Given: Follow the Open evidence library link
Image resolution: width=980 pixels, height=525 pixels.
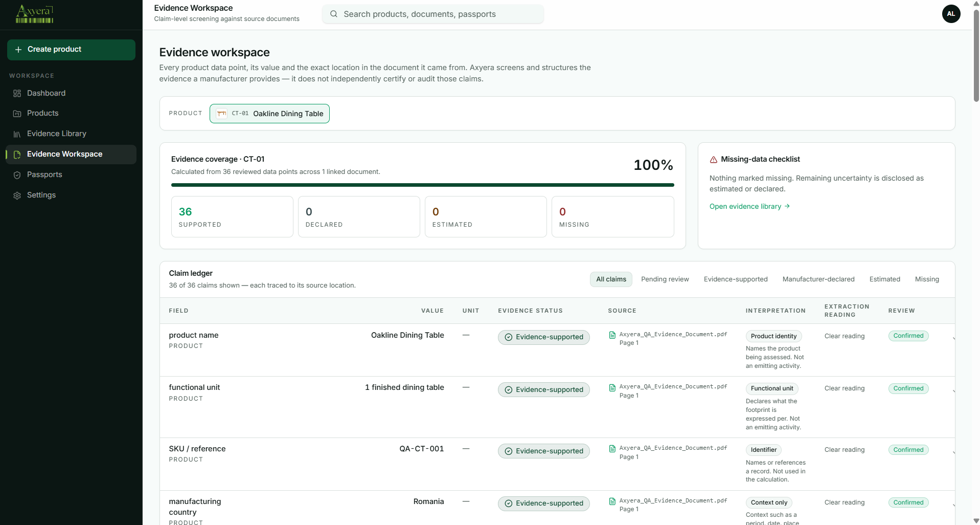Looking at the screenshot, I should [x=749, y=206].
